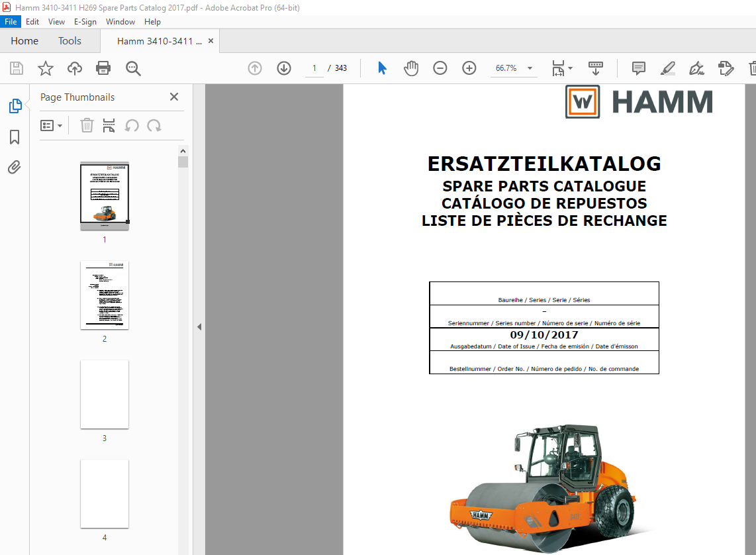Switch to the Tools tab
Screen dimensions: 756x555
tap(70, 41)
